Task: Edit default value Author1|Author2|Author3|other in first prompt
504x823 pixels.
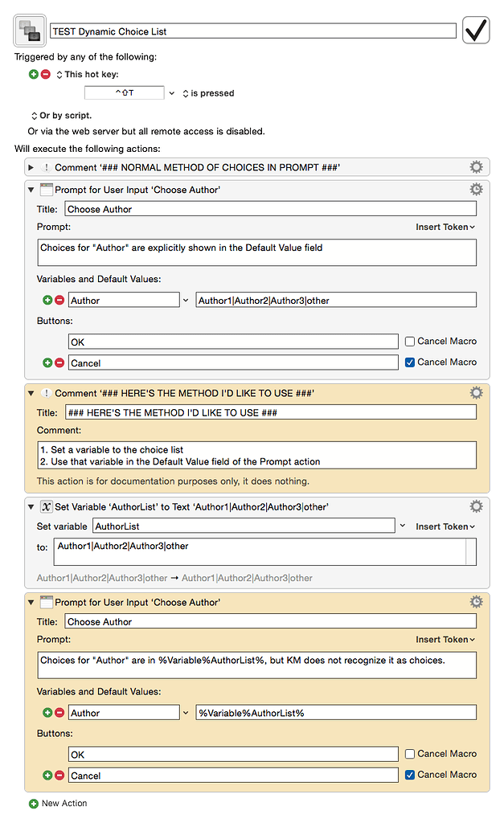Action: pyautogui.click(x=336, y=301)
